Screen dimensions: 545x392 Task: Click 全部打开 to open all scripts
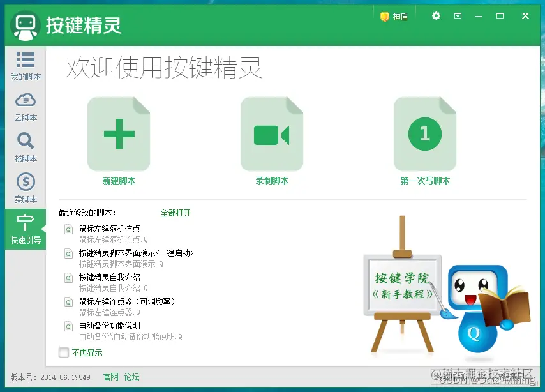(175, 213)
